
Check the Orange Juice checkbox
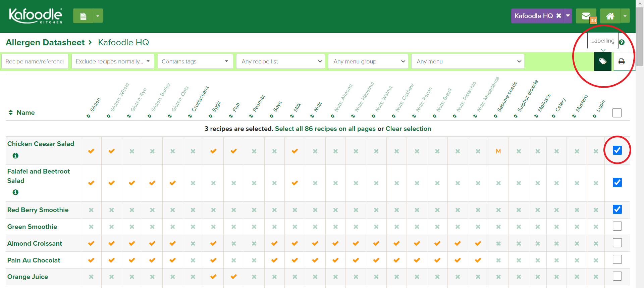click(x=617, y=276)
